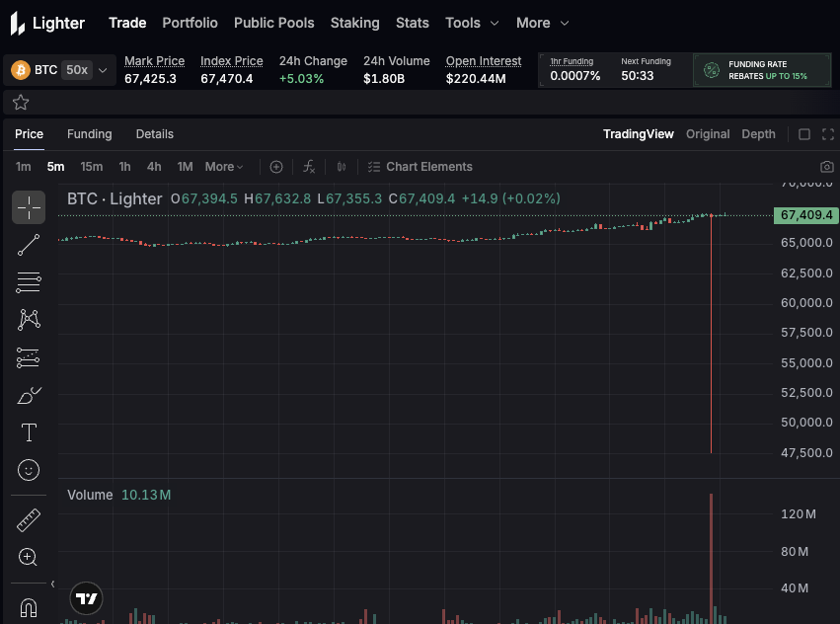Switch to the Price tab
This screenshot has height=624, width=840.
29,134
